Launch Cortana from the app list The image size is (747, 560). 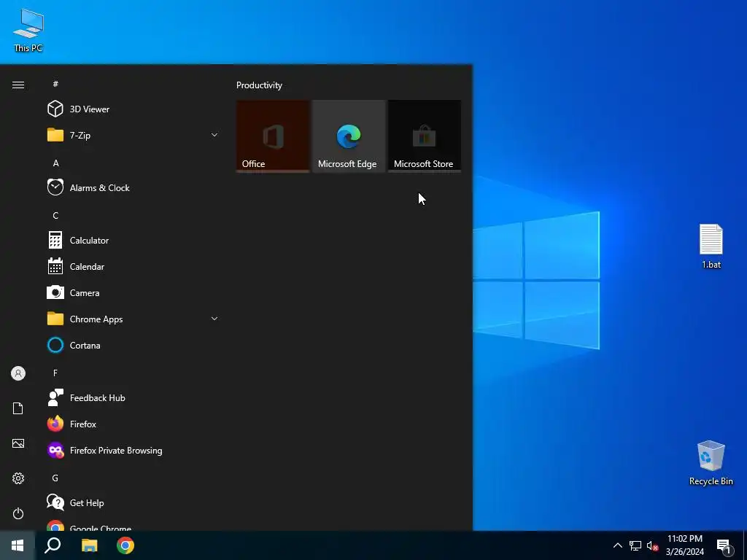pos(134,345)
